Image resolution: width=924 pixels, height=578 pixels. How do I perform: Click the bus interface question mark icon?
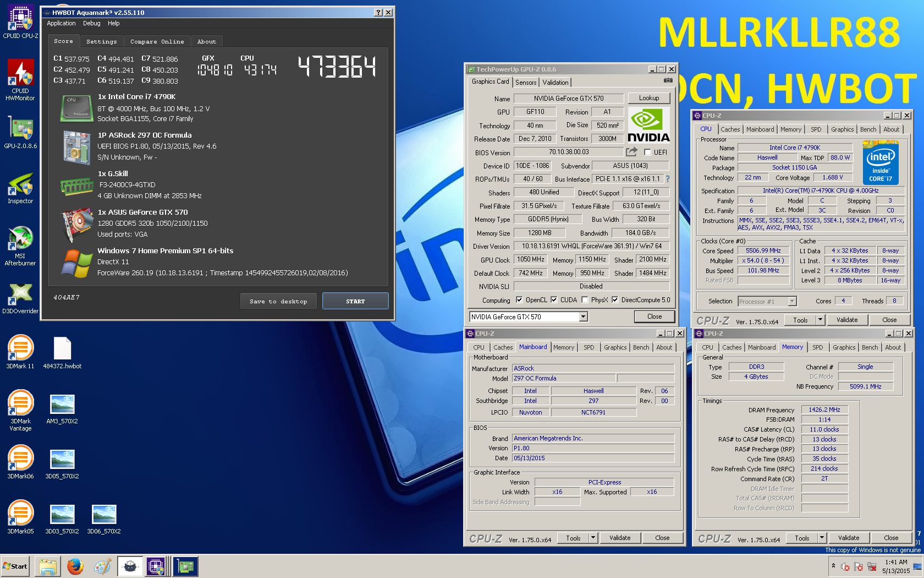(x=668, y=179)
